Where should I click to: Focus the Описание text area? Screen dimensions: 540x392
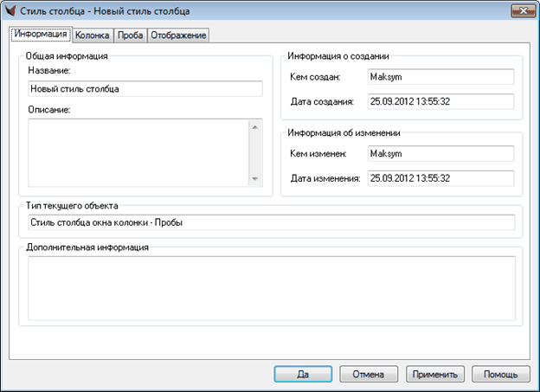click(x=138, y=152)
